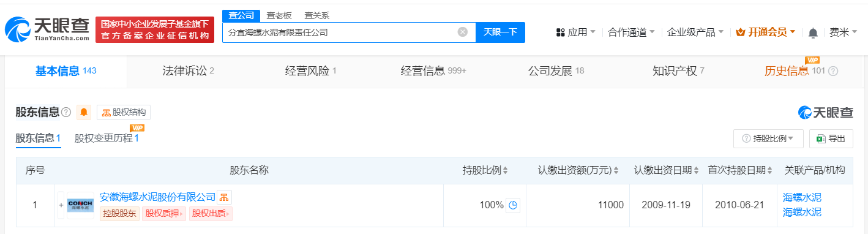Viewport: 868px width, 234px height.
Task: Click the orange alert bell beside 股东信息
Action: pyautogui.click(x=84, y=112)
